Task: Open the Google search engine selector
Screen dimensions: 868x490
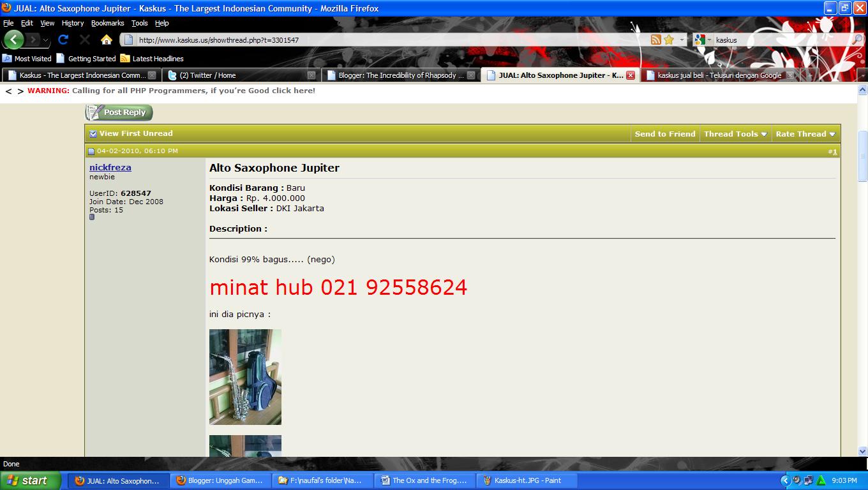Action: tap(703, 40)
